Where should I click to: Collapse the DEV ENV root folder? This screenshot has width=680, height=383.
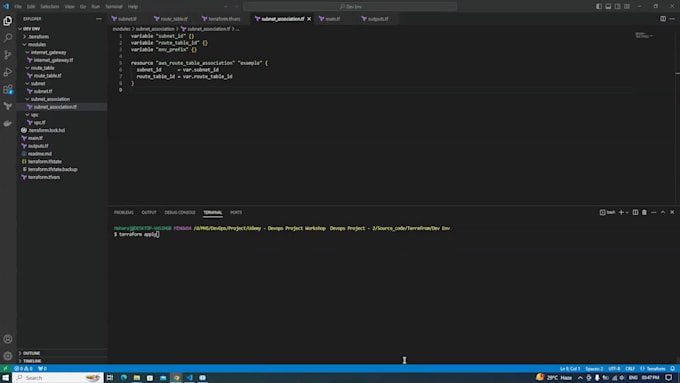click(62, 29)
